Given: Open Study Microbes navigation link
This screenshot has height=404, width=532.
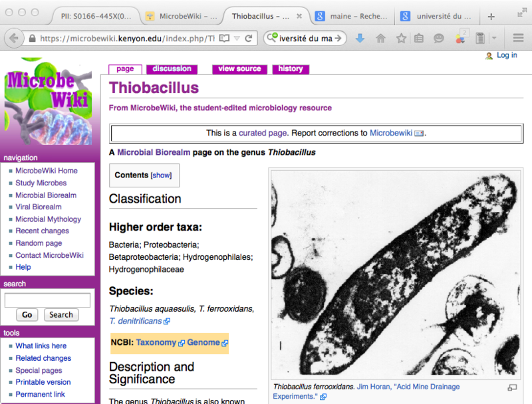Looking at the screenshot, I should tap(41, 183).
